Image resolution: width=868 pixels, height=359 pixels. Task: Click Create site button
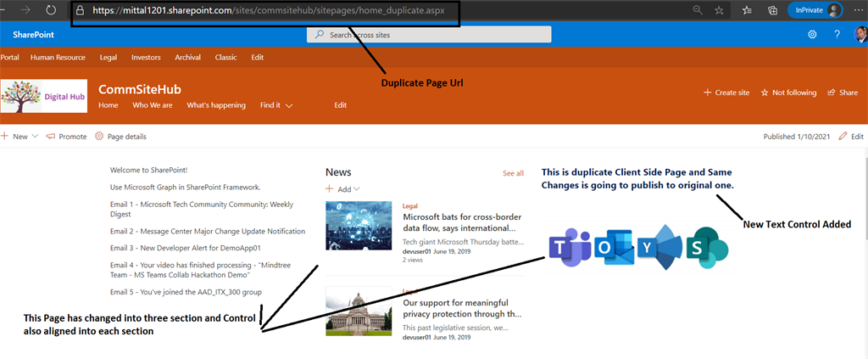[x=726, y=93]
